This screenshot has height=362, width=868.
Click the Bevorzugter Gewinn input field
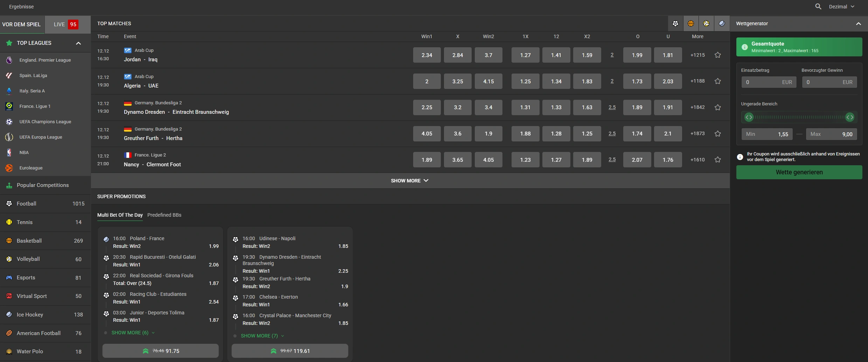pyautogui.click(x=829, y=82)
